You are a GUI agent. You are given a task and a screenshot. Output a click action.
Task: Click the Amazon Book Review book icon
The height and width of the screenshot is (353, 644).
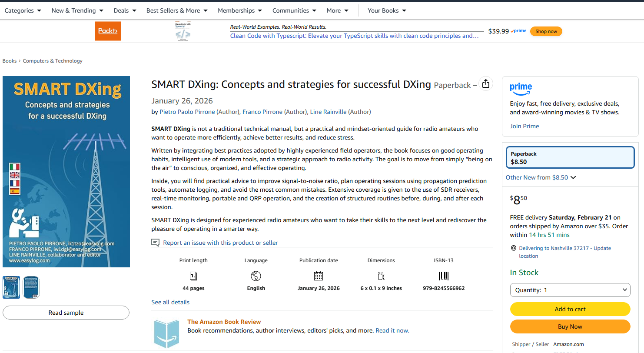pyautogui.click(x=167, y=333)
